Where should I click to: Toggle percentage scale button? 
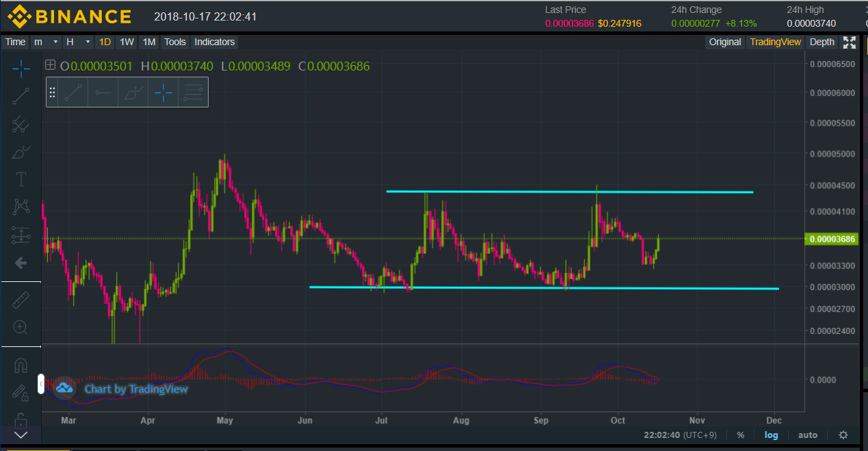coord(741,435)
